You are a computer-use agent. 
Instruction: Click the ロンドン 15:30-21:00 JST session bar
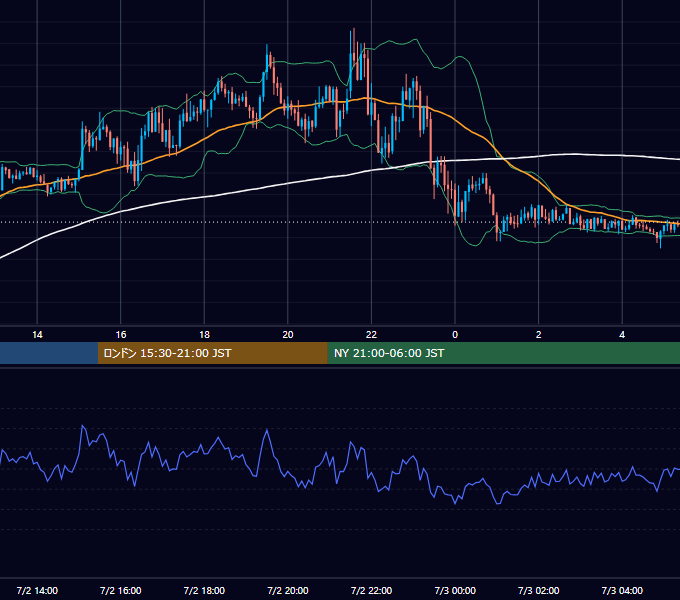coord(212,353)
